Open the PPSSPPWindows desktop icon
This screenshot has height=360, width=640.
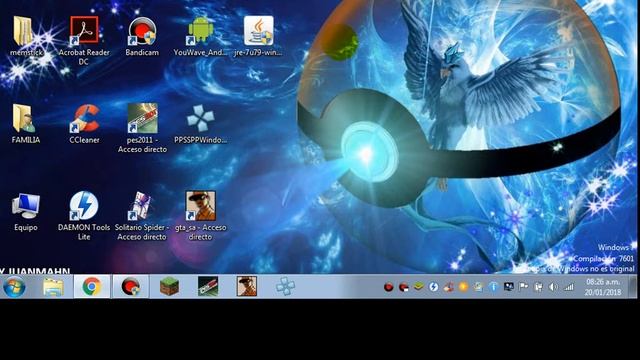[200, 123]
